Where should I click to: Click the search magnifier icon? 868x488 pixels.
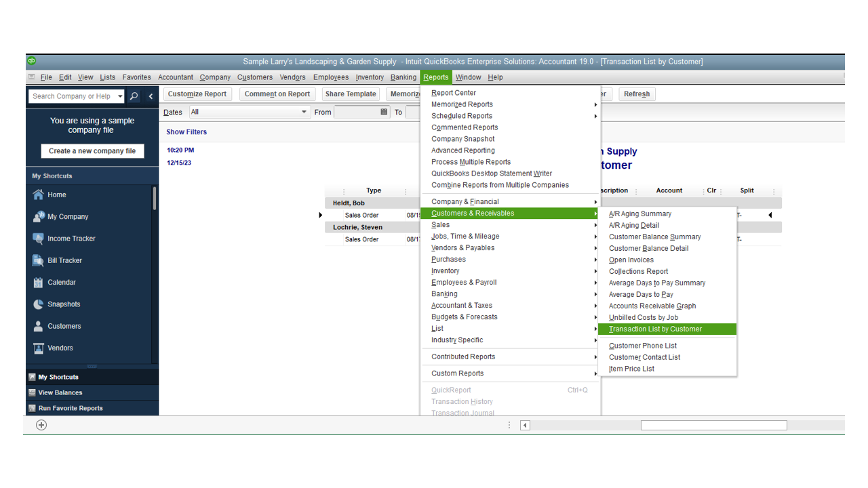tap(134, 96)
